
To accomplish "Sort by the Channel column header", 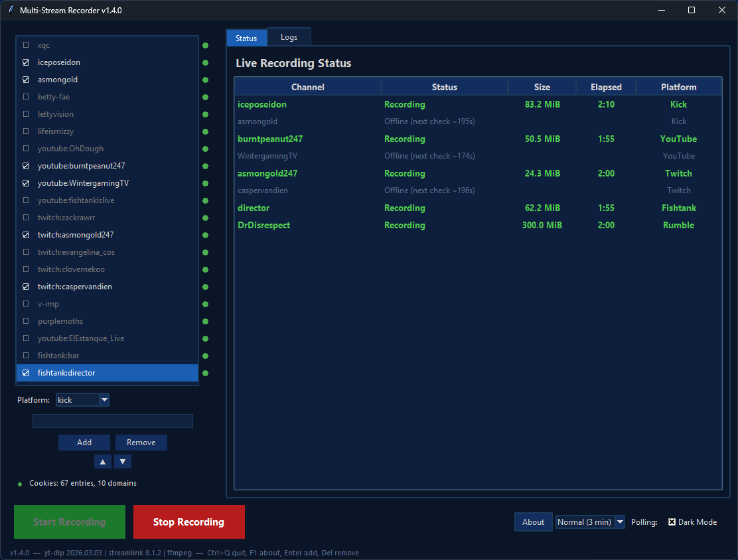I will pyautogui.click(x=308, y=87).
